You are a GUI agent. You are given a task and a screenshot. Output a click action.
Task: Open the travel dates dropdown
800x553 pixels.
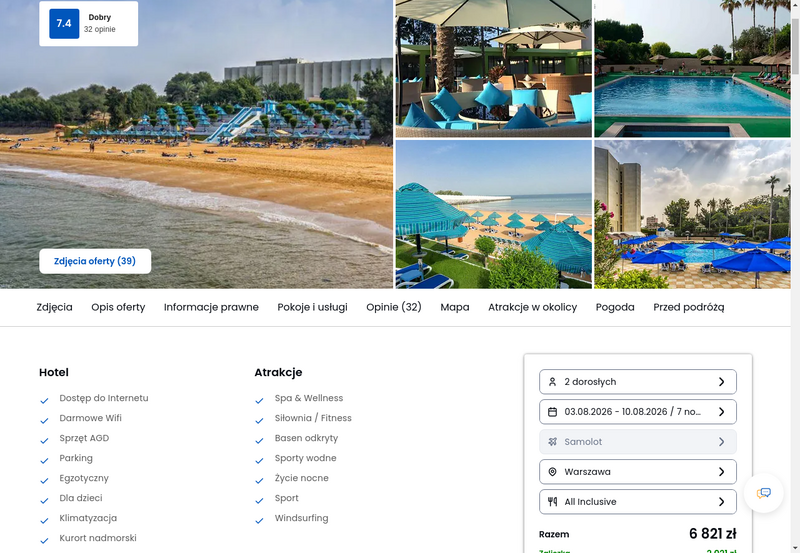pyautogui.click(x=638, y=412)
